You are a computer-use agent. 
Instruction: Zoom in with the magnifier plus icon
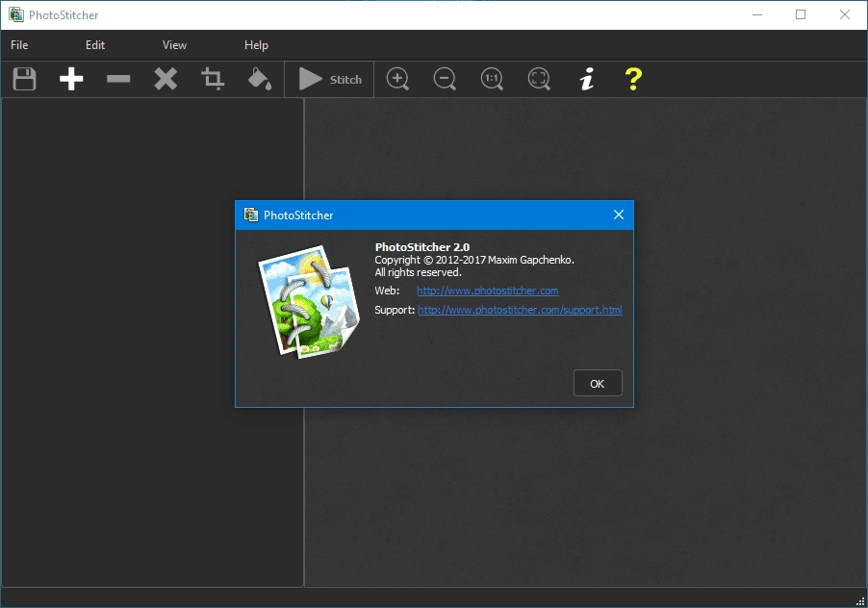[x=397, y=79]
